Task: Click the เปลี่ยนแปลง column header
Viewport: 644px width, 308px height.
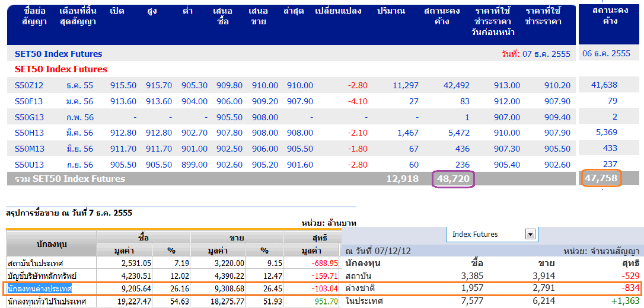Action: coord(338,11)
